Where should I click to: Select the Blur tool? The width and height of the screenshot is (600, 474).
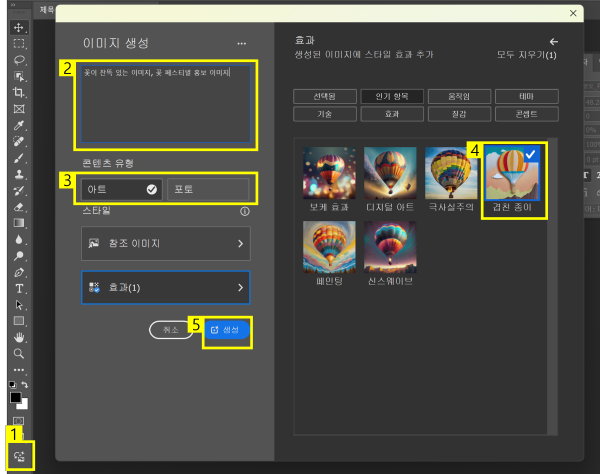[x=18, y=239]
